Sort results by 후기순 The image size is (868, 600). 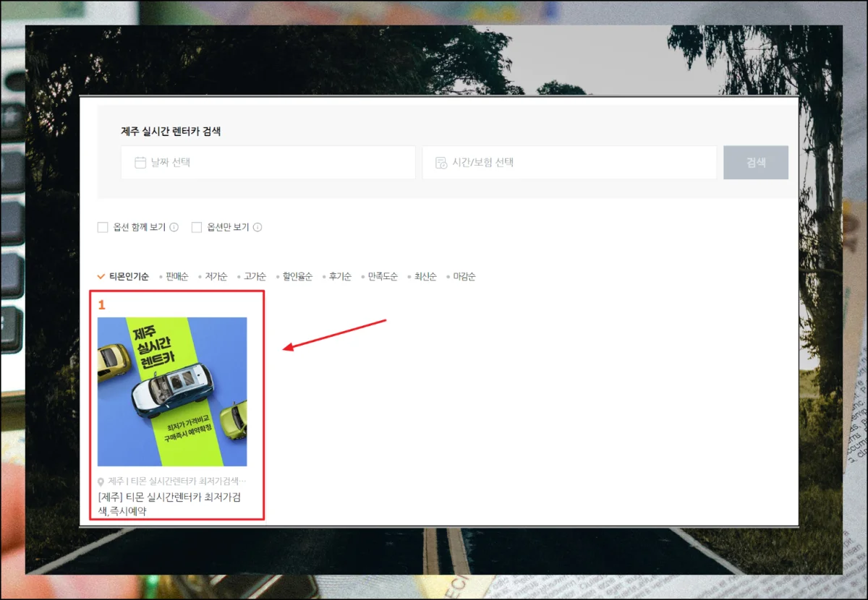pos(340,277)
